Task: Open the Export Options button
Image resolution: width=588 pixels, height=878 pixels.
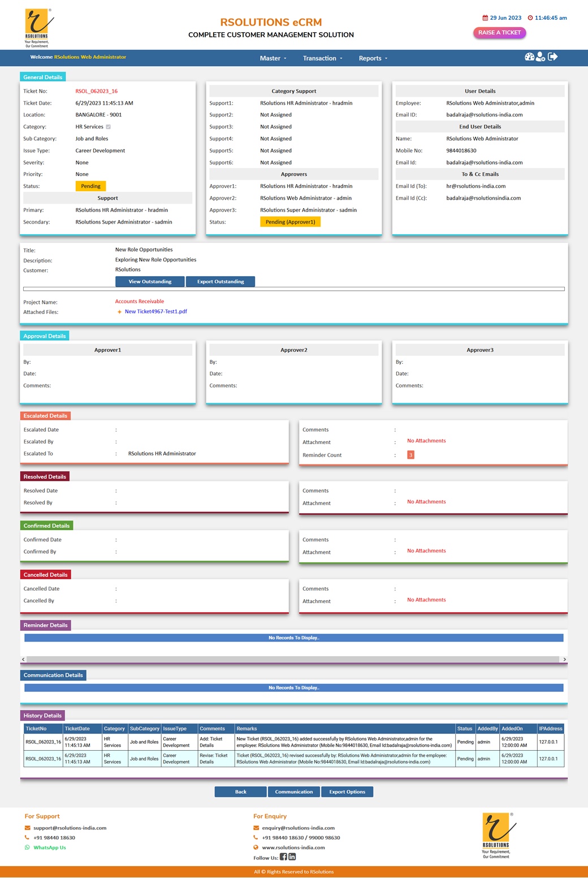Action: click(347, 792)
